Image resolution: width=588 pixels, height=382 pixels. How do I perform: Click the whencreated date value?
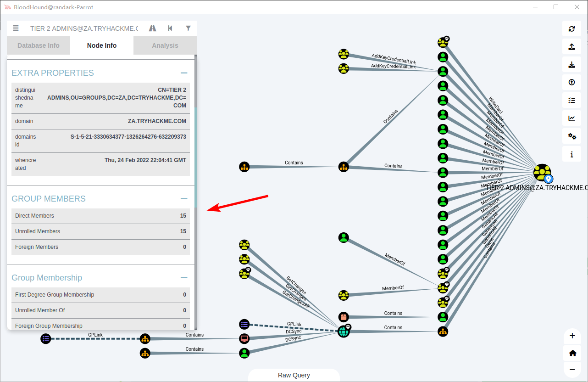145,160
